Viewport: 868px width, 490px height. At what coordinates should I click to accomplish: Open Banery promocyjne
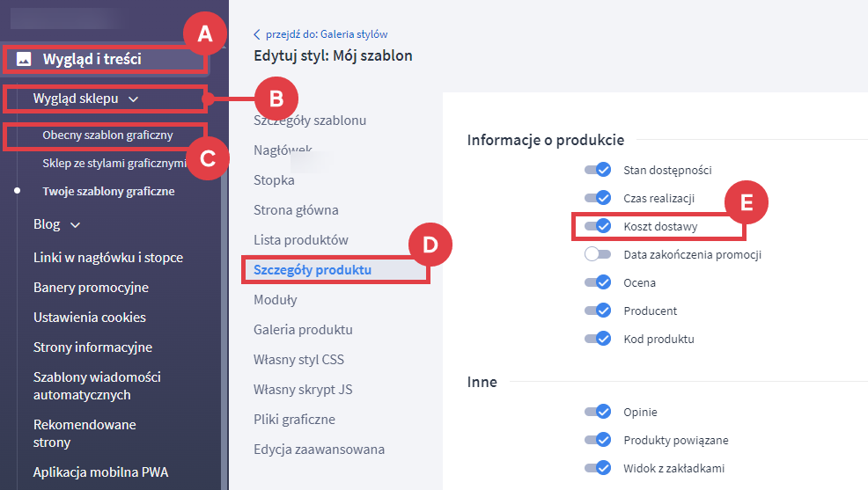91,288
